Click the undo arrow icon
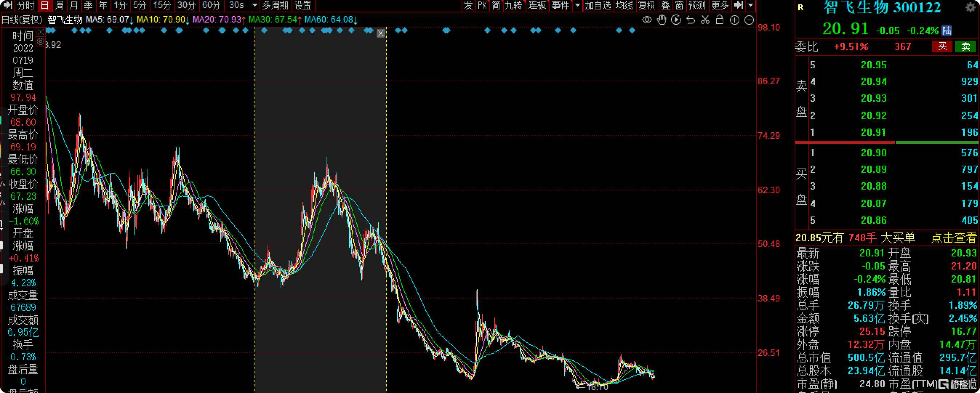The height and width of the screenshot is (393, 980). 691,20
